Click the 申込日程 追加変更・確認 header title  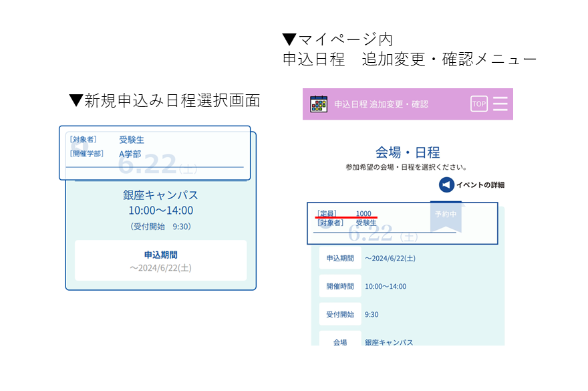click(381, 104)
